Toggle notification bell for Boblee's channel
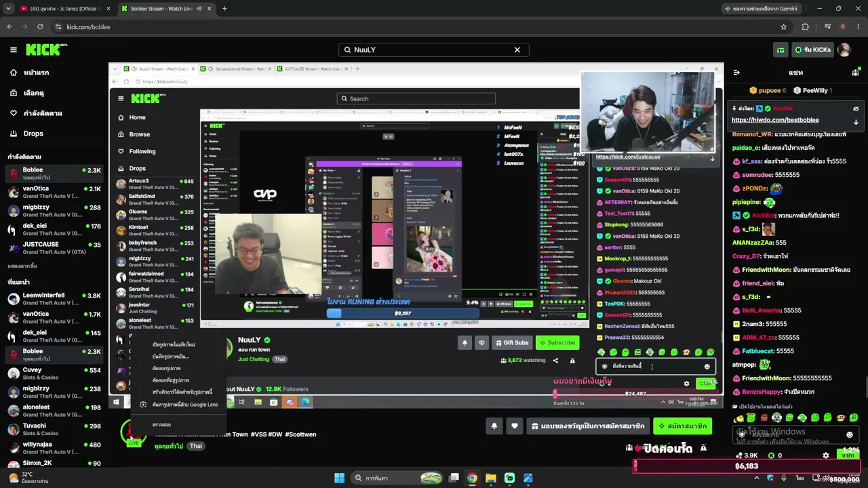The width and height of the screenshot is (868, 488). pos(494,426)
